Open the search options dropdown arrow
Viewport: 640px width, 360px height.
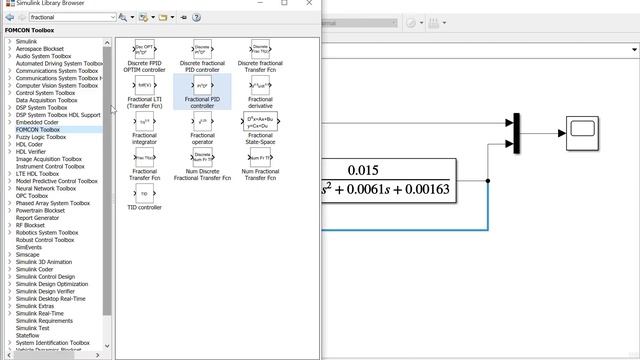(132, 17)
